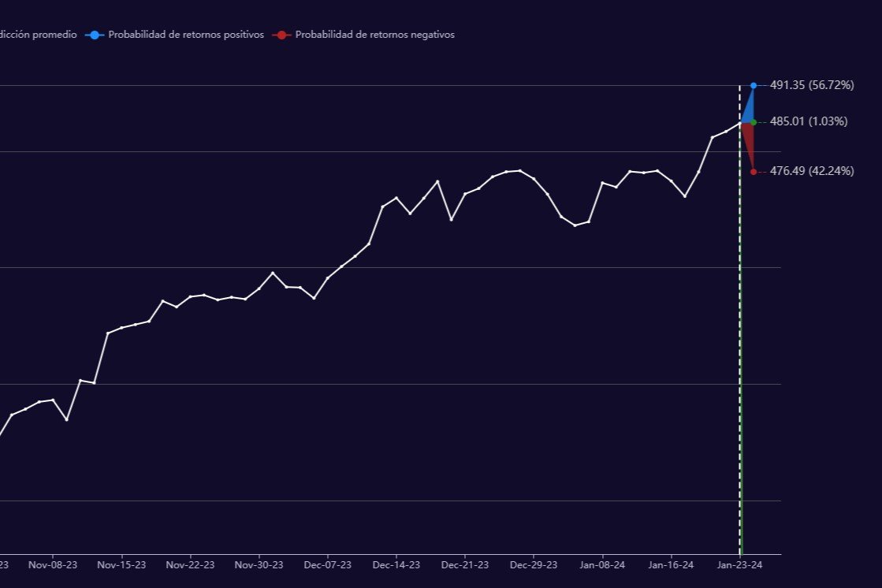Click the blue legend marker icon
882x588 pixels.
coord(95,35)
